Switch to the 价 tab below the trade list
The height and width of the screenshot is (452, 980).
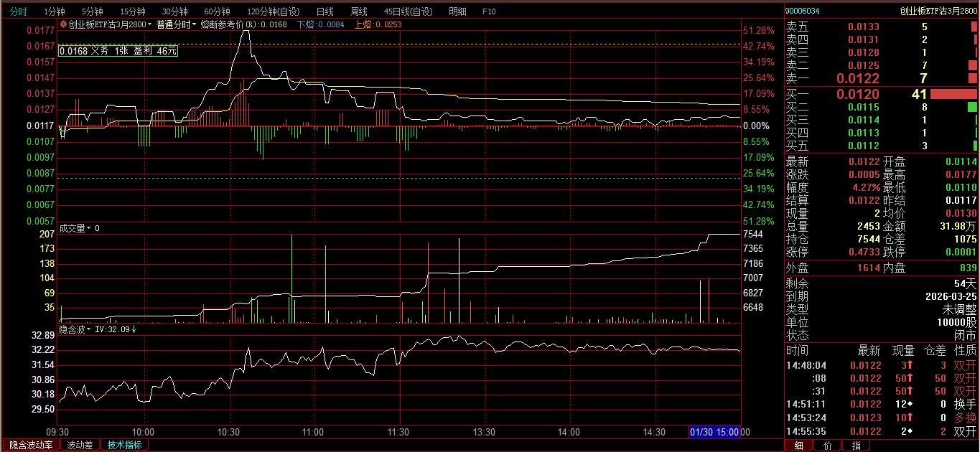coord(827,446)
